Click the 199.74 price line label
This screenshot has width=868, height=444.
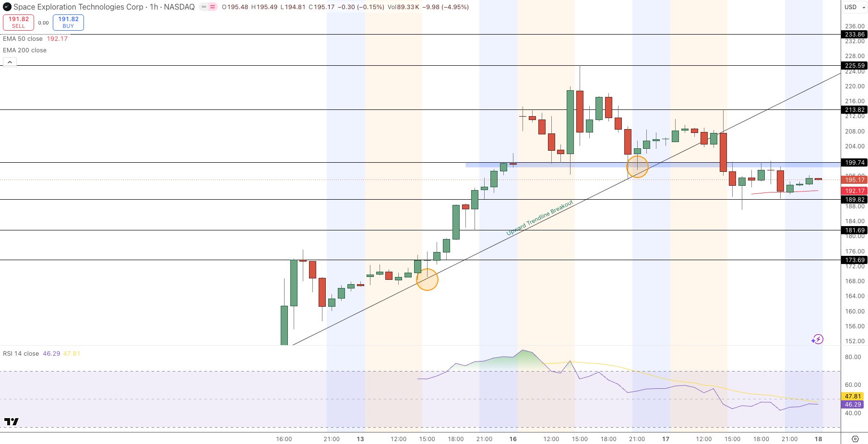tap(855, 163)
